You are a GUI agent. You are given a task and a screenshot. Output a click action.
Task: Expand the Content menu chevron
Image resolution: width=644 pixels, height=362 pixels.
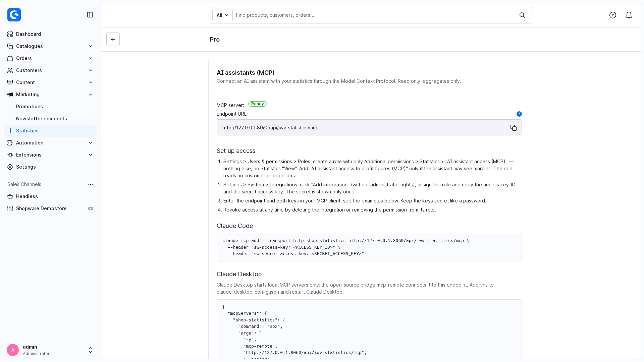coord(91,82)
